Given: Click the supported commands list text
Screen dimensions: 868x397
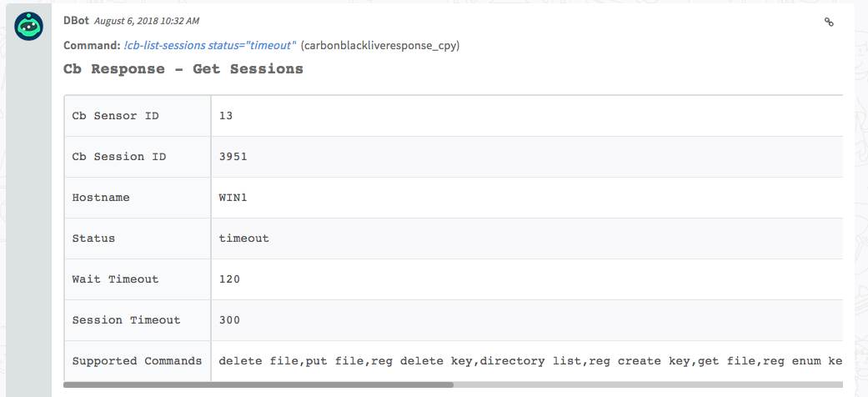Looking at the screenshot, I should coord(525,361).
